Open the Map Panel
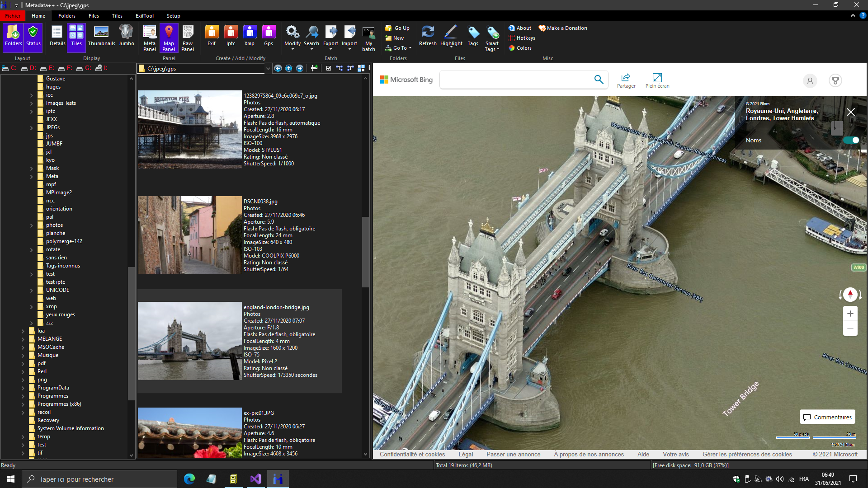This screenshot has height=488, width=868. [x=169, y=38]
